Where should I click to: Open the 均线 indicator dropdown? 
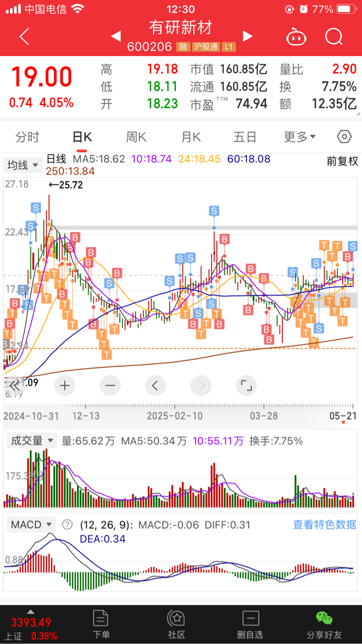tap(23, 165)
